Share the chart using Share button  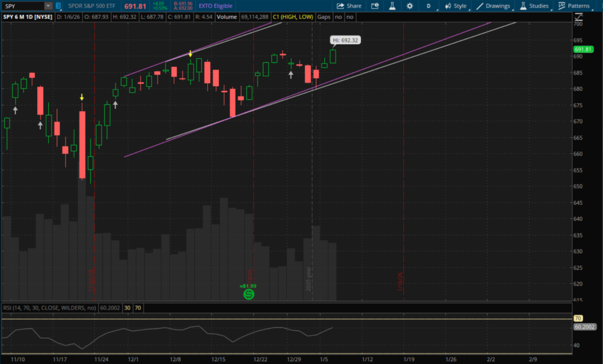click(x=349, y=6)
